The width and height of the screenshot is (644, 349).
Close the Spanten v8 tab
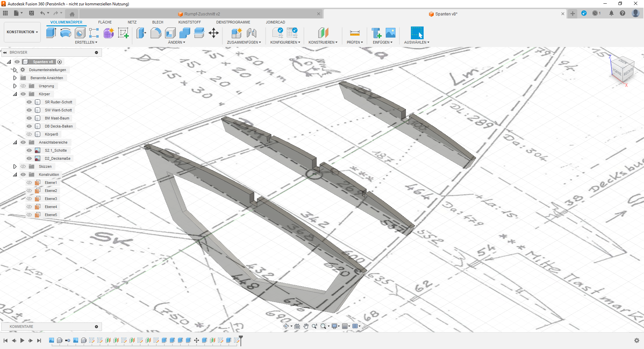(x=563, y=14)
